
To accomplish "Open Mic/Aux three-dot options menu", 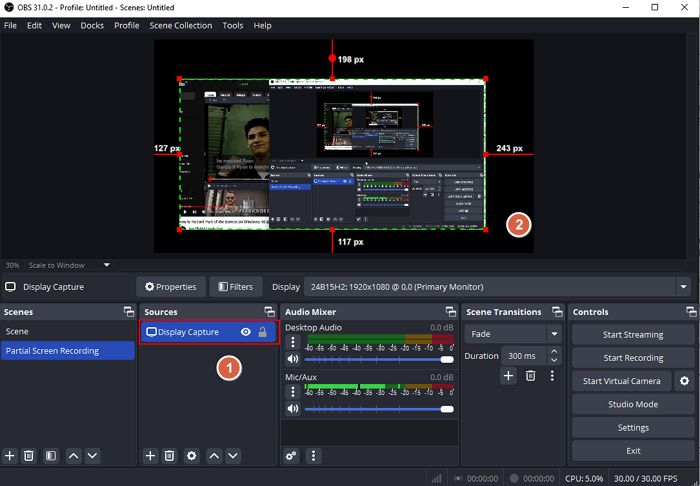I will [x=293, y=392].
